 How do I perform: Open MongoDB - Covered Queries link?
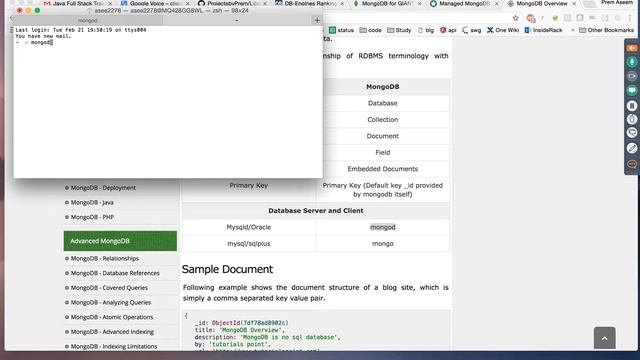(x=109, y=288)
